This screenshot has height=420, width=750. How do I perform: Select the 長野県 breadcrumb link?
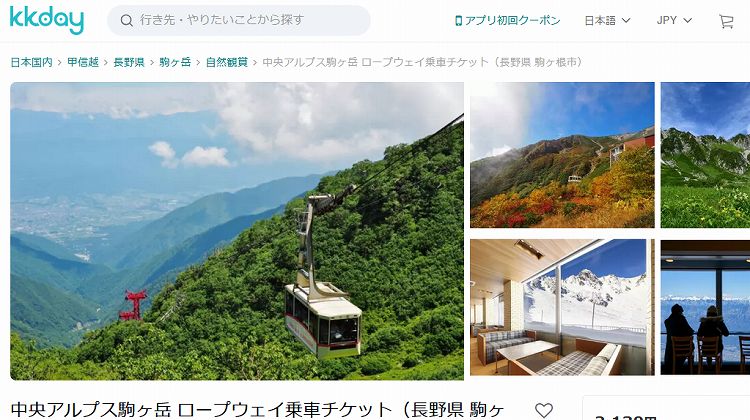[129, 62]
